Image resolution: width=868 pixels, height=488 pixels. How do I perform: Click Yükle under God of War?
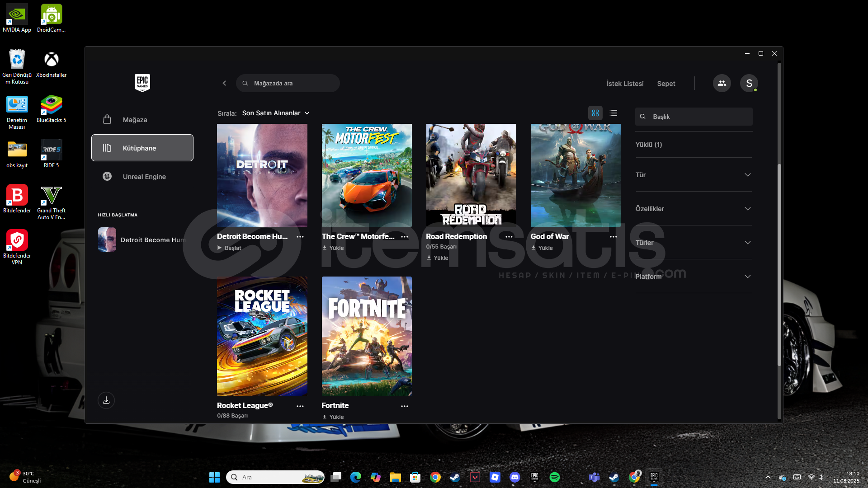pyautogui.click(x=542, y=248)
